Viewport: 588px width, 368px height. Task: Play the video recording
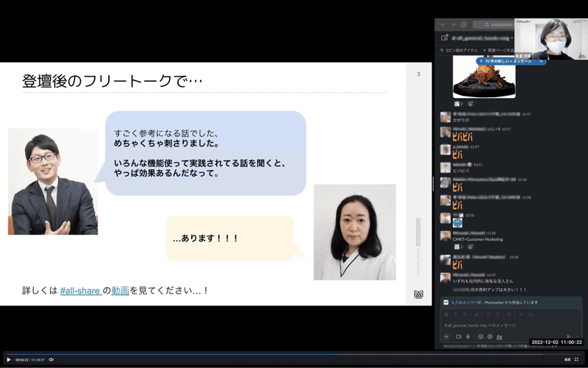(x=9, y=360)
